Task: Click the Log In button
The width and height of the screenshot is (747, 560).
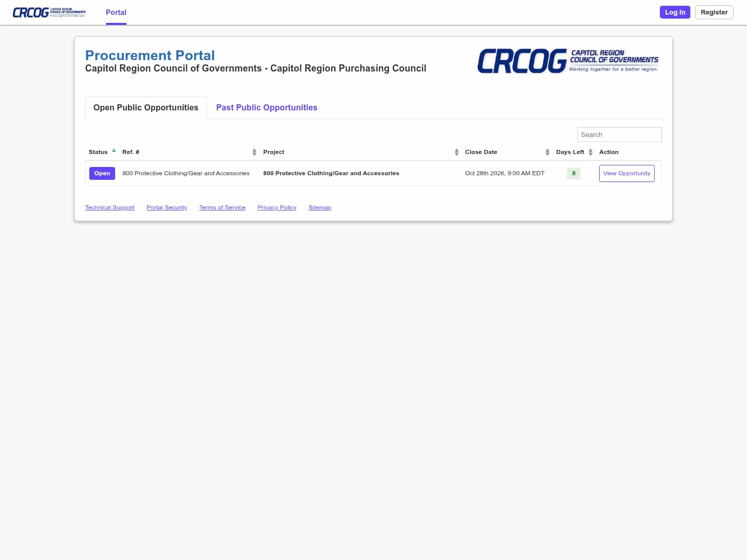Action: click(675, 12)
